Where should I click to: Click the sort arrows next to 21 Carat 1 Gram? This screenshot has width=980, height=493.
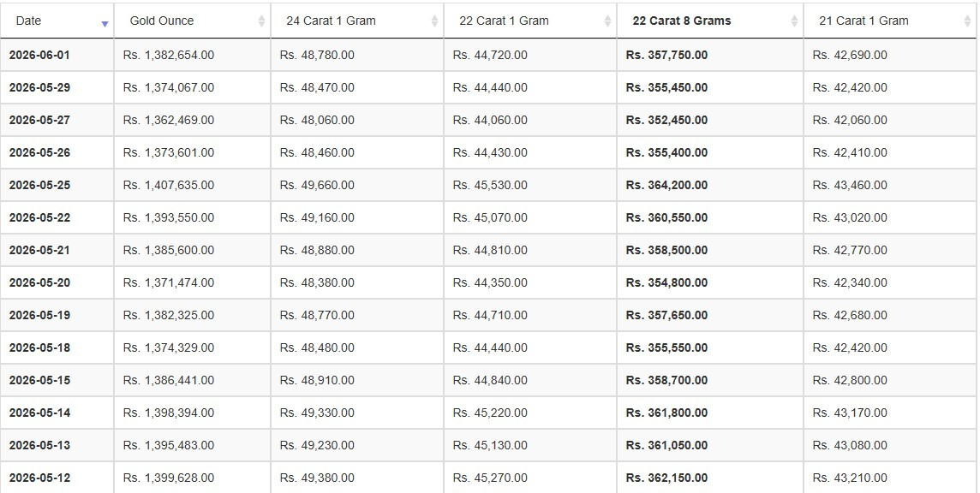pos(967,21)
